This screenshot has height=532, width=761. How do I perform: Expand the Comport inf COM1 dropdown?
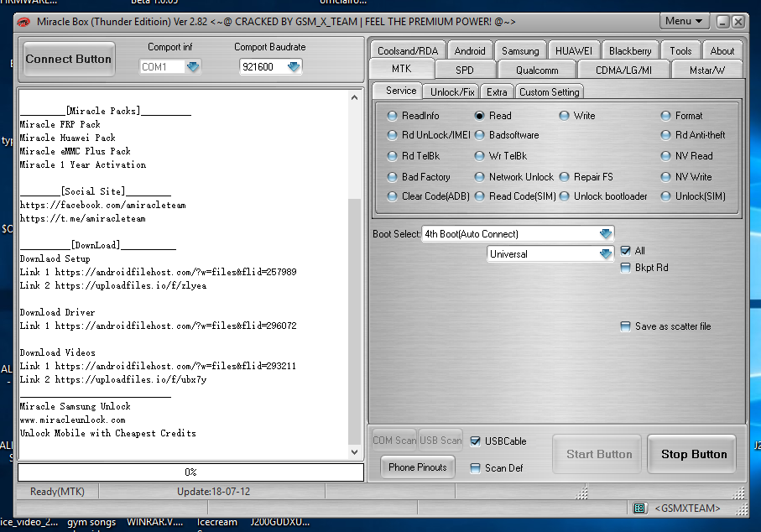point(193,66)
